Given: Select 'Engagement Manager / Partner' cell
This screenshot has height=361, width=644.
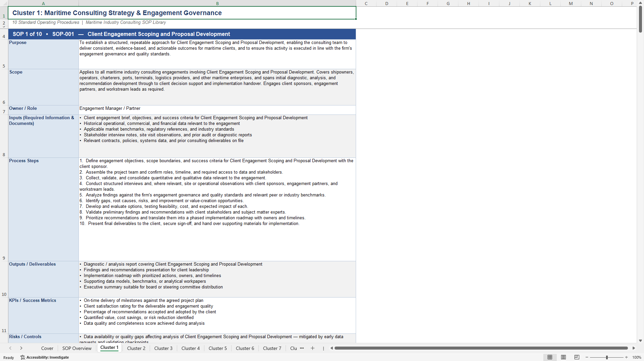Looking at the screenshot, I should point(217,110).
